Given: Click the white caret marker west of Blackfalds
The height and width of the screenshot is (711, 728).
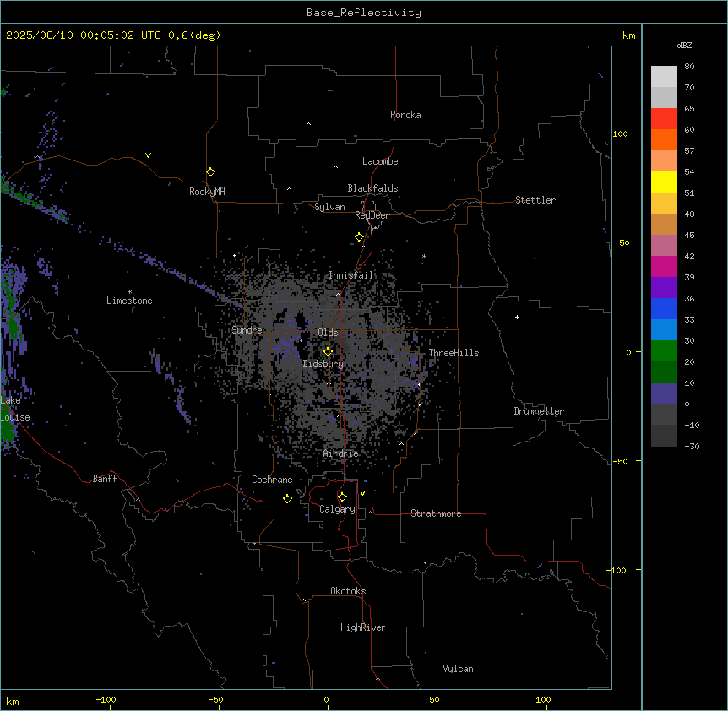Looking at the screenshot, I should pyautogui.click(x=289, y=189).
